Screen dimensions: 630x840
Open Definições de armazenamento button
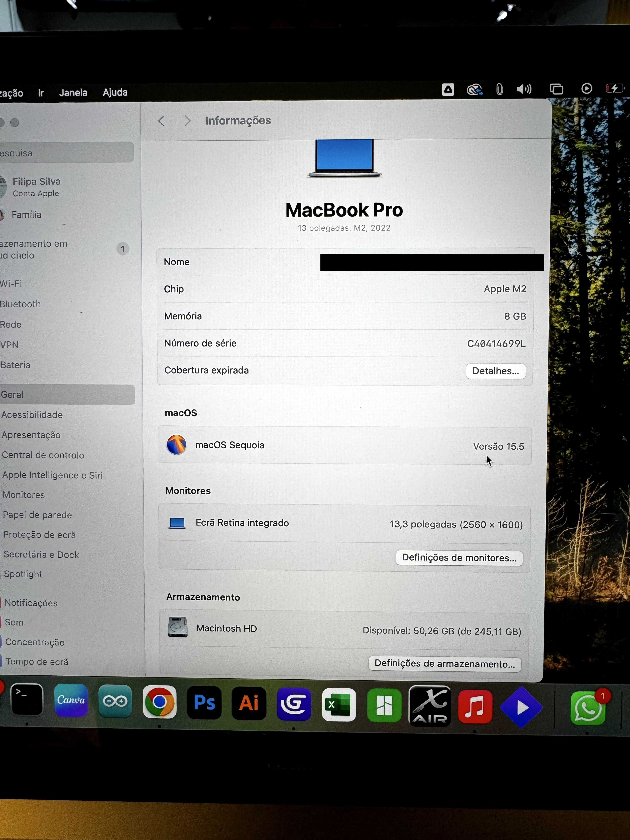pos(445,663)
